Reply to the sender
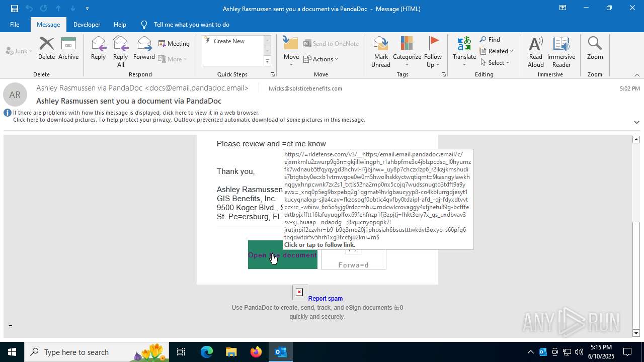 click(98, 48)
